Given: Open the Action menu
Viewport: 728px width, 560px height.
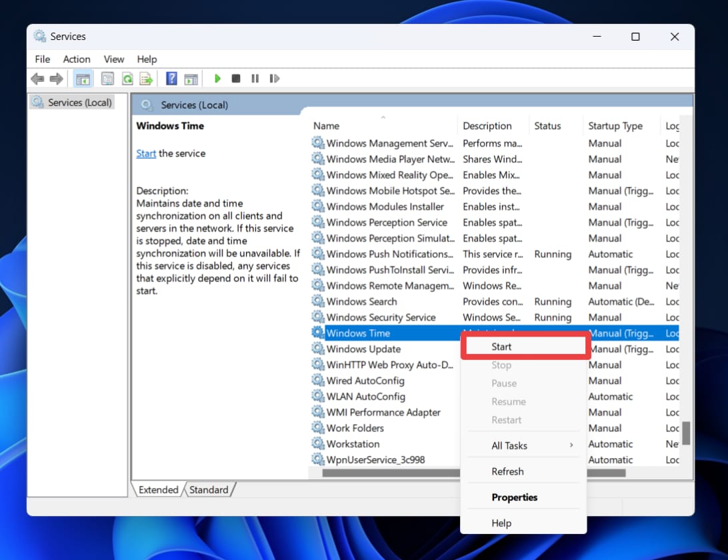Looking at the screenshot, I should click(x=77, y=59).
